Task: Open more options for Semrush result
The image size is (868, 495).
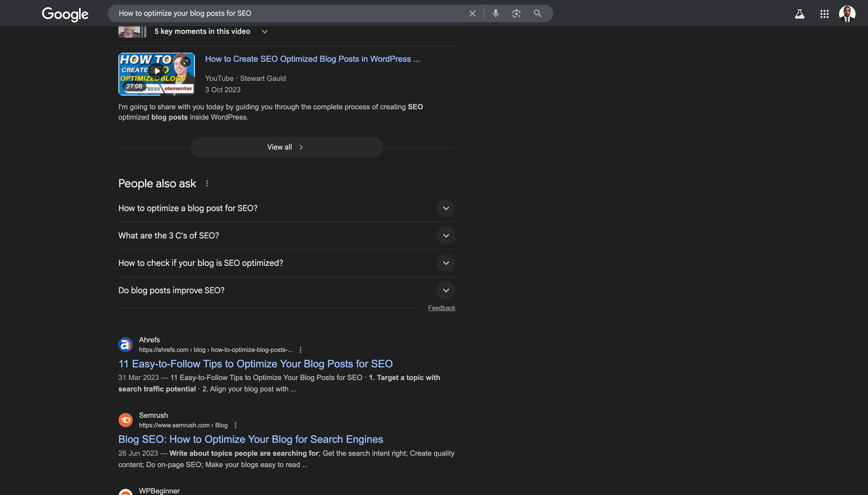Action: tap(235, 425)
